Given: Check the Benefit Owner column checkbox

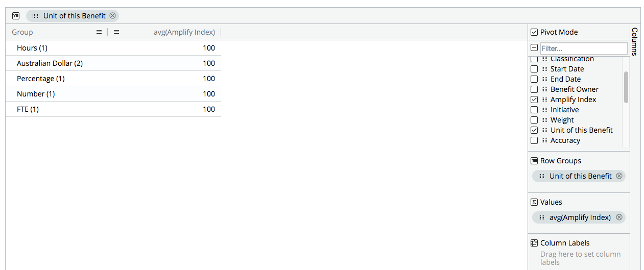Looking at the screenshot, I should (x=534, y=89).
